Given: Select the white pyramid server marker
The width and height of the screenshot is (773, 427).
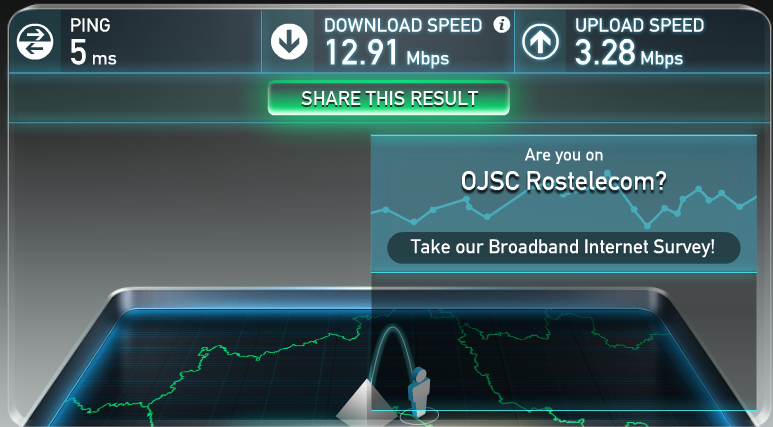Looking at the screenshot, I should [365, 402].
